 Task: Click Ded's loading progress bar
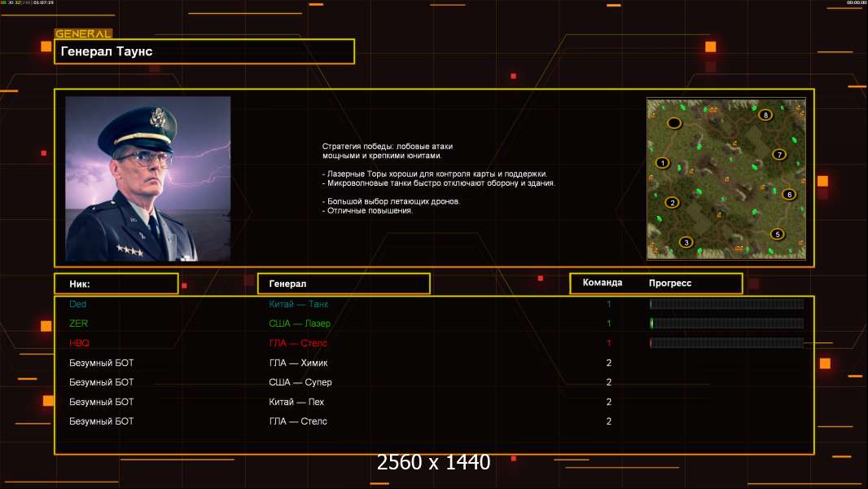click(x=726, y=304)
